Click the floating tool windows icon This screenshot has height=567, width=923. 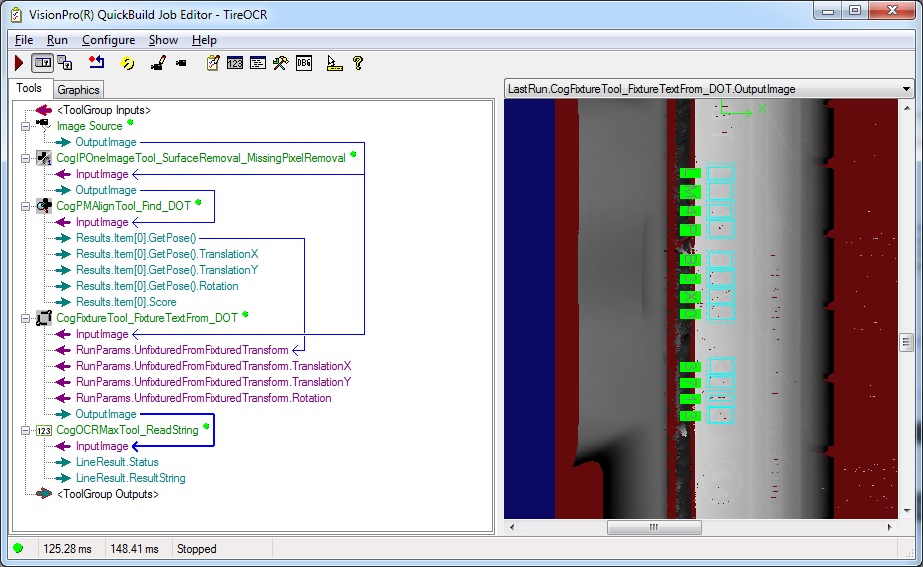(65, 63)
